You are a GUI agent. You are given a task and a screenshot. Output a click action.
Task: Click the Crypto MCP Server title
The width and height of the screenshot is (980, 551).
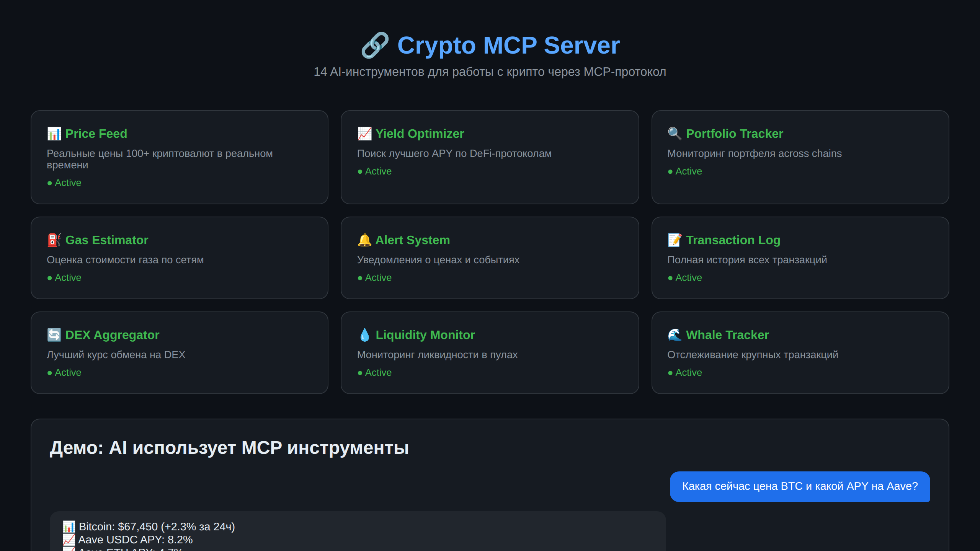tap(508, 45)
